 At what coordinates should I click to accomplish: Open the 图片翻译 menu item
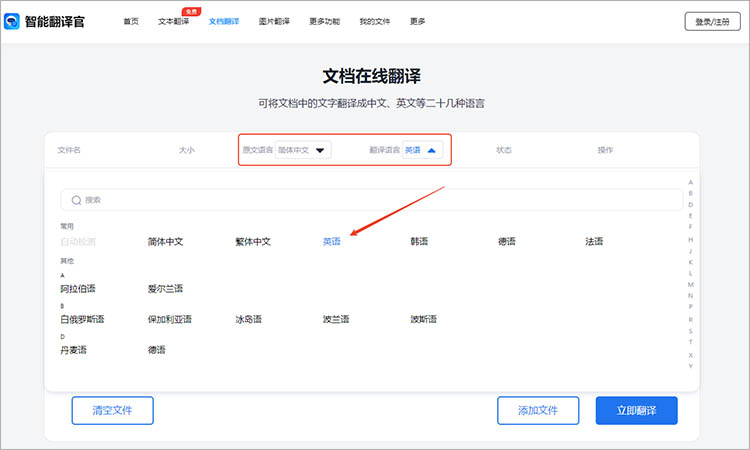(274, 21)
